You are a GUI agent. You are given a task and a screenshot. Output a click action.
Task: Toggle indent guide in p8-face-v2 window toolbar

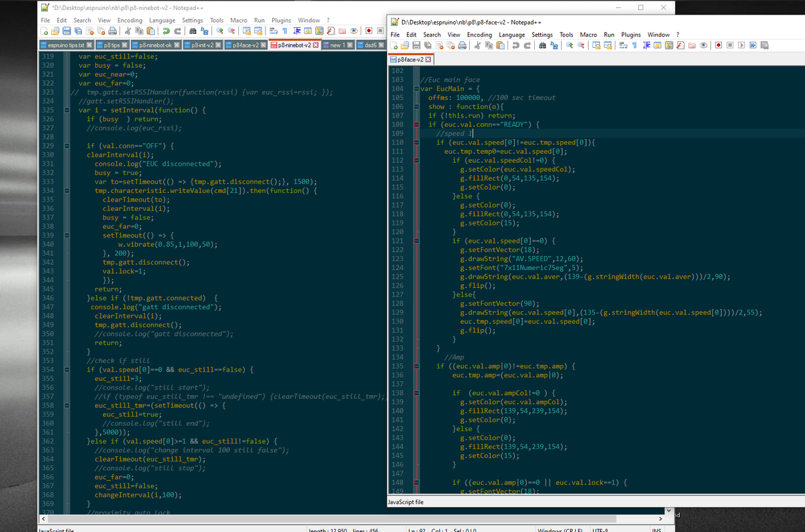[646, 45]
